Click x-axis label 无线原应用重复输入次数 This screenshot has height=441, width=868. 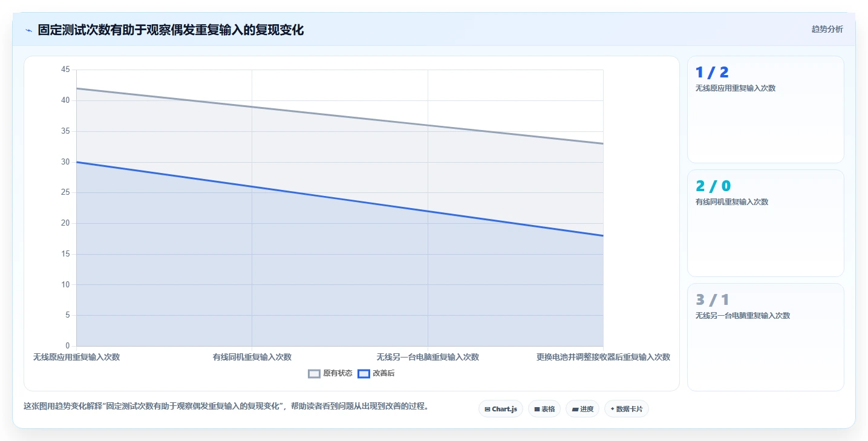[x=76, y=357]
